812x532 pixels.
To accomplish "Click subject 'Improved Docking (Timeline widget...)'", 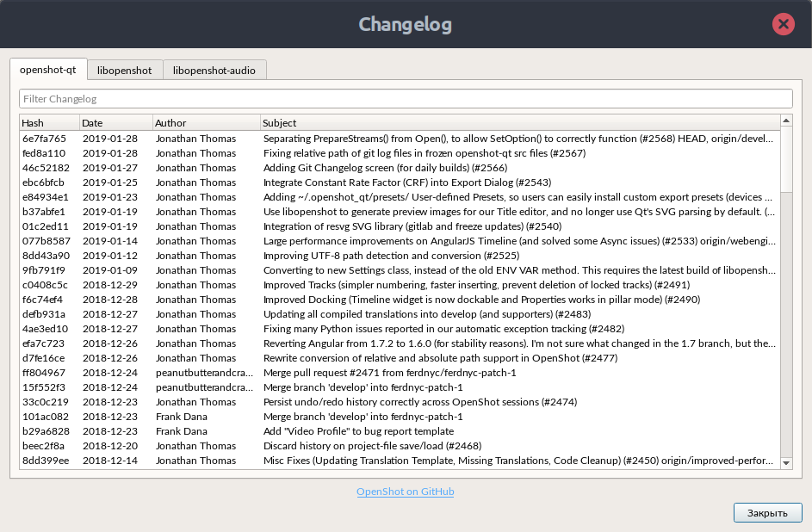I will coord(481,300).
